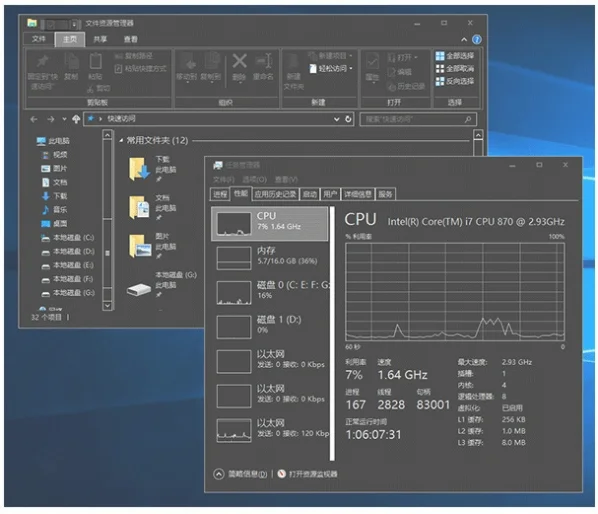Screen dimensions: 598x514
Task: Click the navigation pane scrollbar up arrow
Action: click(108, 135)
